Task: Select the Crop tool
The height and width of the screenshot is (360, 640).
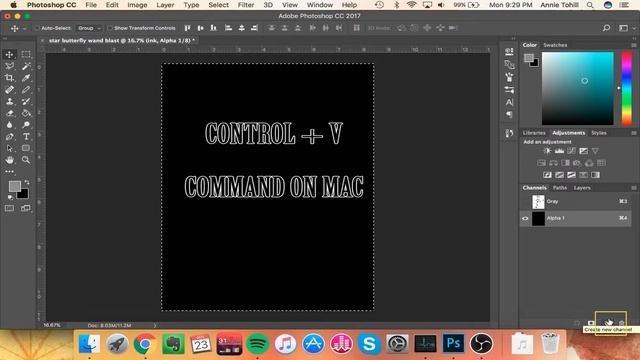Action: coord(9,78)
